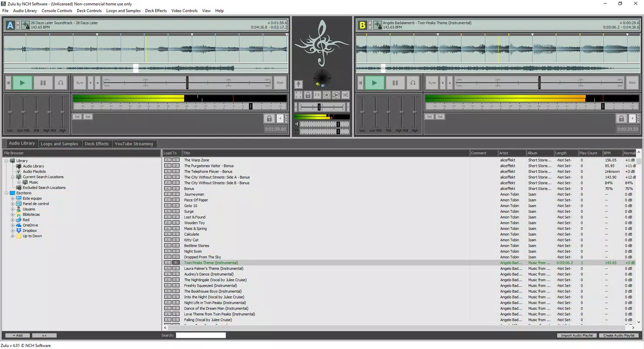Expand the Music folder node
This screenshot has width=644, height=349.
tap(19, 182)
